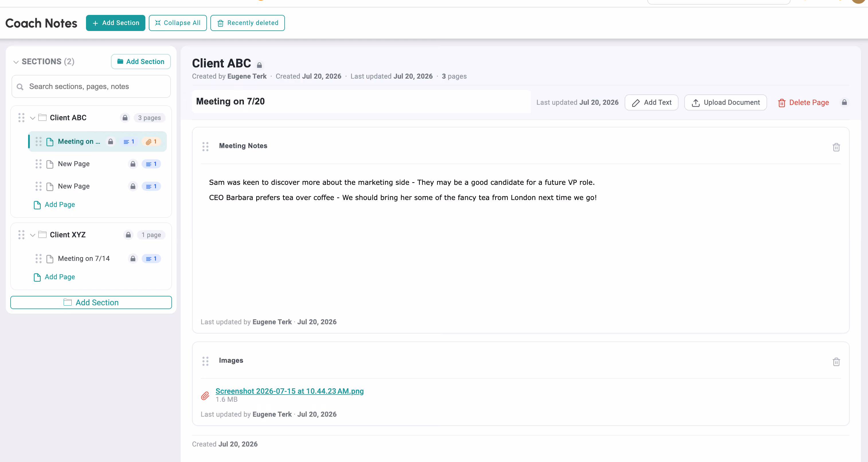Toggle the lock on Client ABC section row
The image size is (868, 462).
[125, 118]
